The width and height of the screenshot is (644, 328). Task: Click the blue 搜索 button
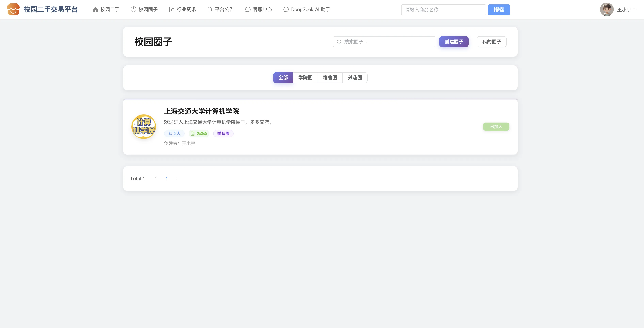(x=499, y=10)
